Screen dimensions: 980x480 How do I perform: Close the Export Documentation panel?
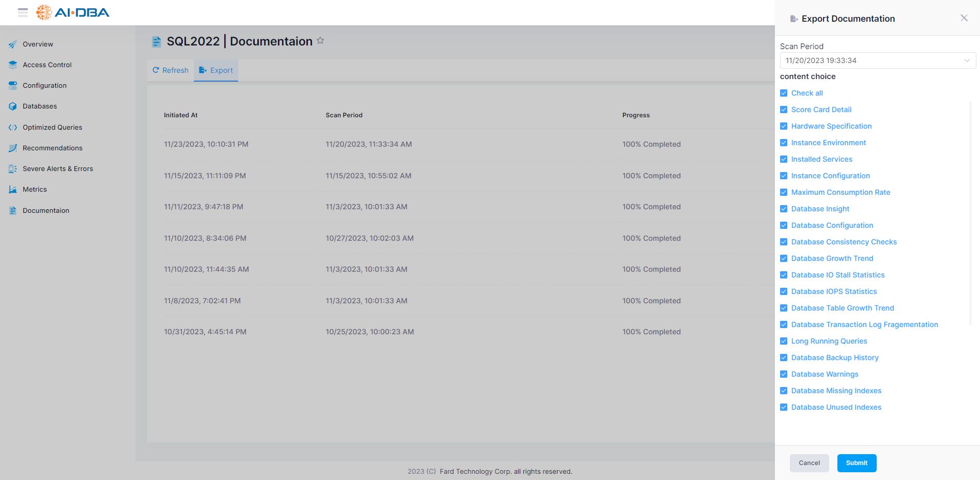coord(963,18)
